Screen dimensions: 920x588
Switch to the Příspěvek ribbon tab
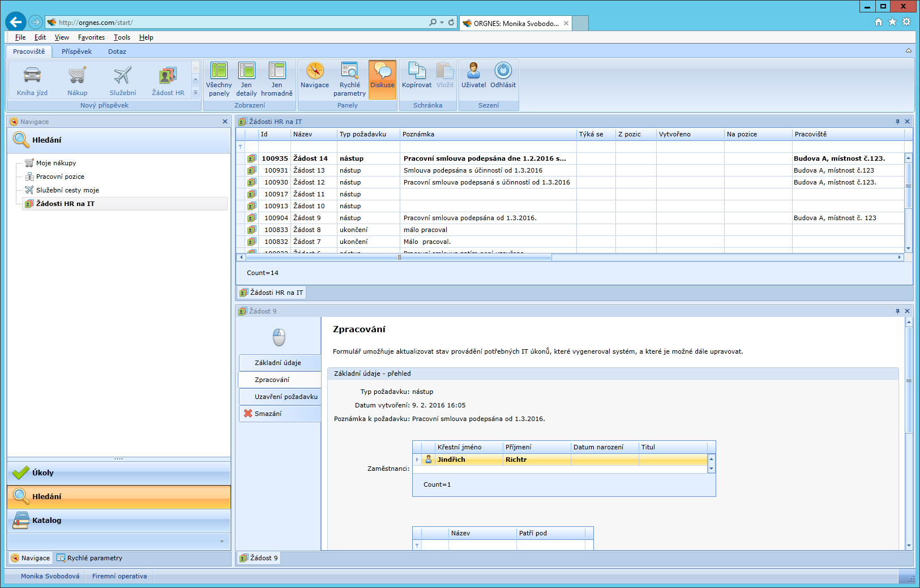76,51
